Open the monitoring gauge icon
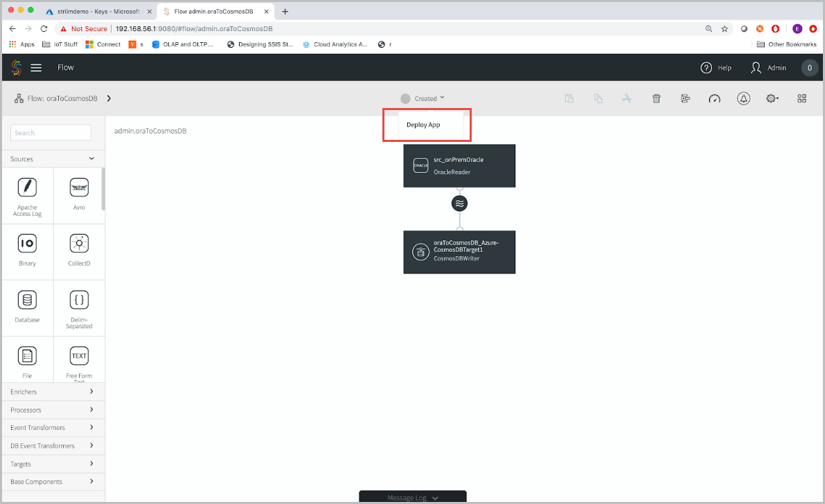825x504 pixels. click(714, 98)
